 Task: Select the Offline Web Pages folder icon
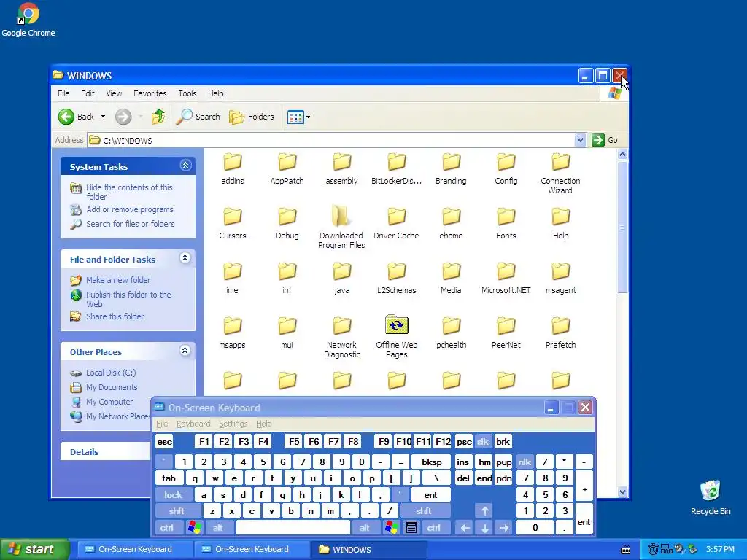[396, 324]
